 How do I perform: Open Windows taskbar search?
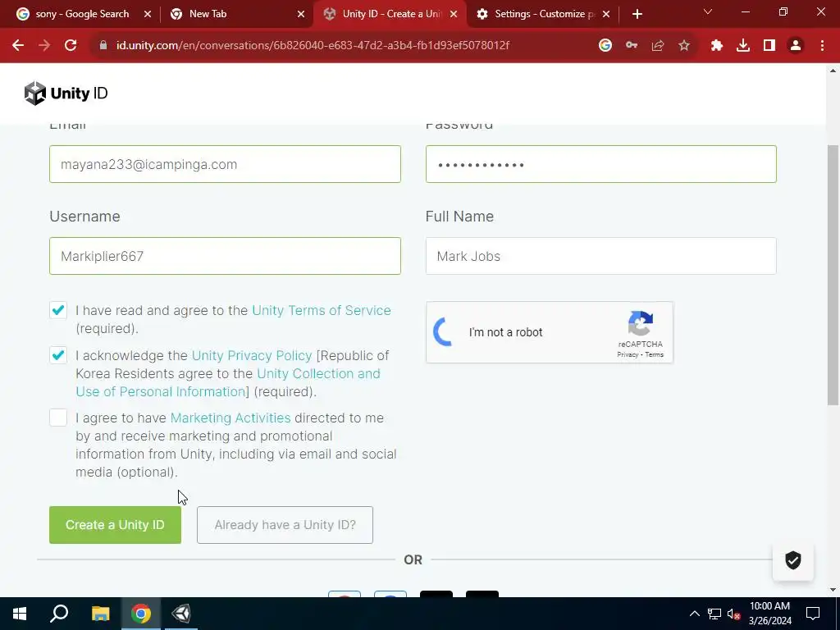coord(59,614)
